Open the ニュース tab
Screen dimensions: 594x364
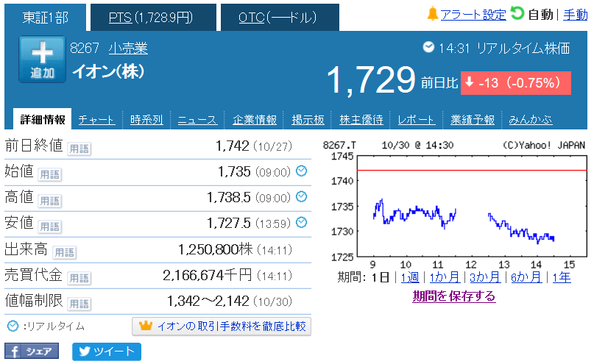click(x=197, y=120)
